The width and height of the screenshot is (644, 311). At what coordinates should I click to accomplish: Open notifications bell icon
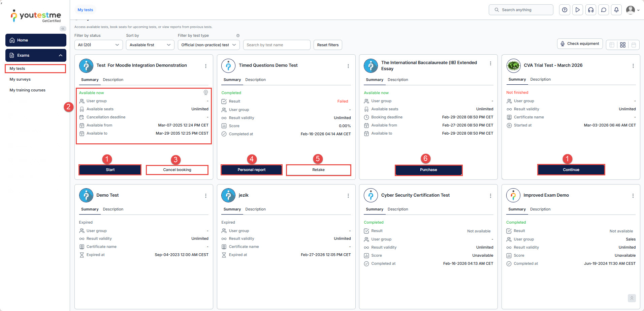pyautogui.click(x=616, y=10)
